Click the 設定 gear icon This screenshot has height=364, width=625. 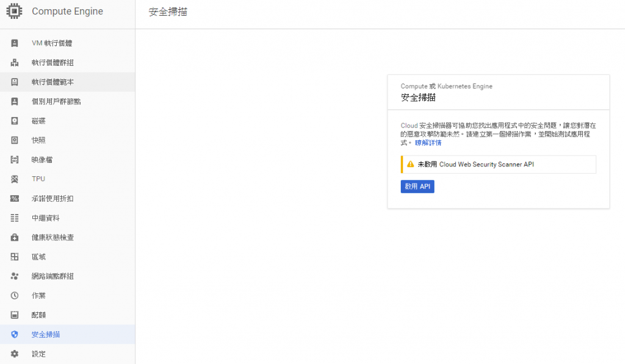15,354
